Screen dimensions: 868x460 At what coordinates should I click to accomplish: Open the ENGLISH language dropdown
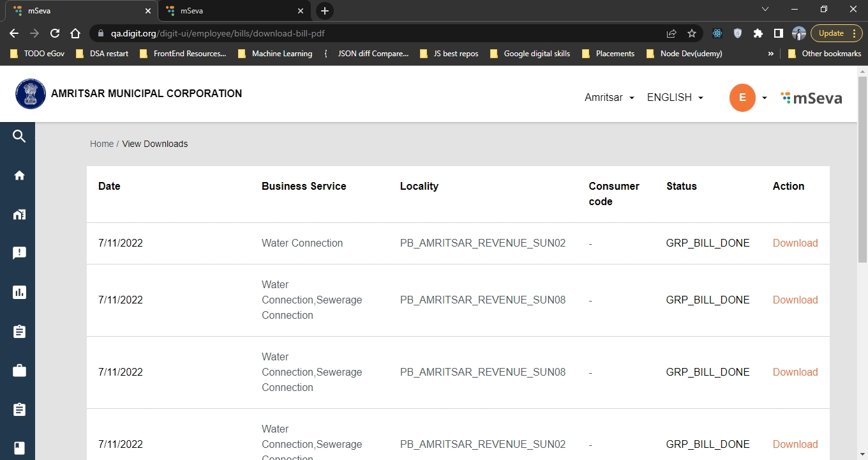pyautogui.click(x=675, y=98)
